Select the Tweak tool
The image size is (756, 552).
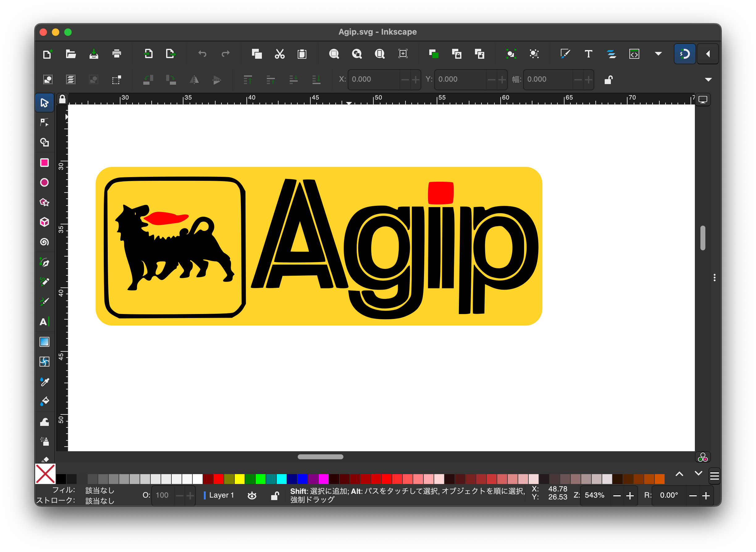pos(44,422)
